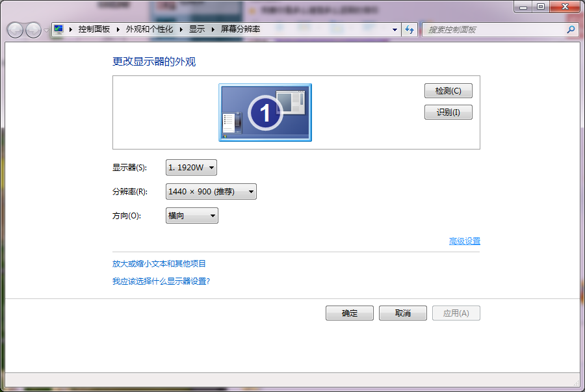Refresh the page using the address bar refresh icon
This screenshot has height=392, width=585.
point(409,29)
